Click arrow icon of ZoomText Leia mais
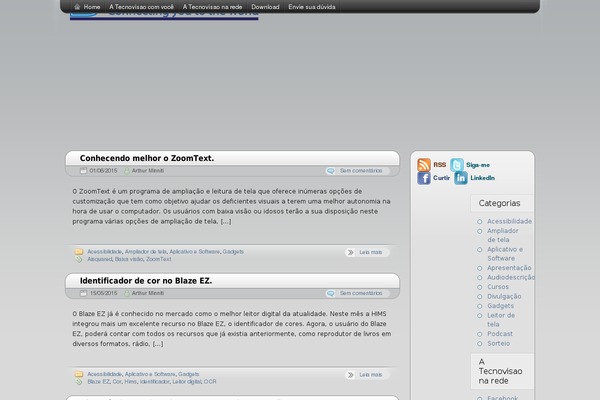 pos(350,252)
